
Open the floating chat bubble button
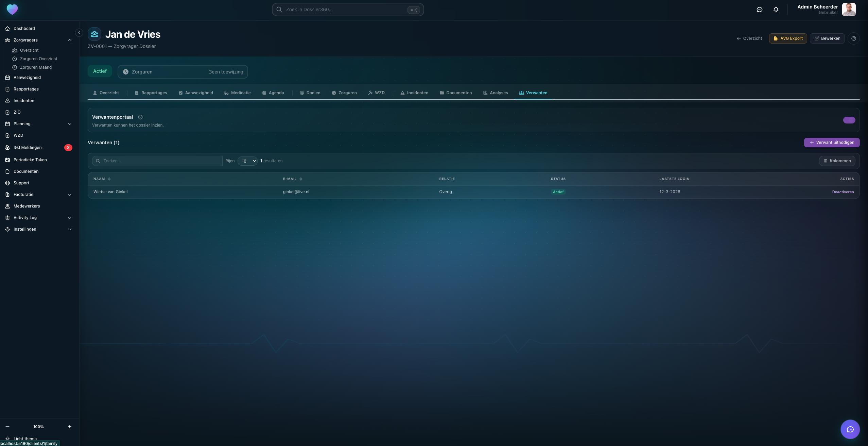[850, 429]
